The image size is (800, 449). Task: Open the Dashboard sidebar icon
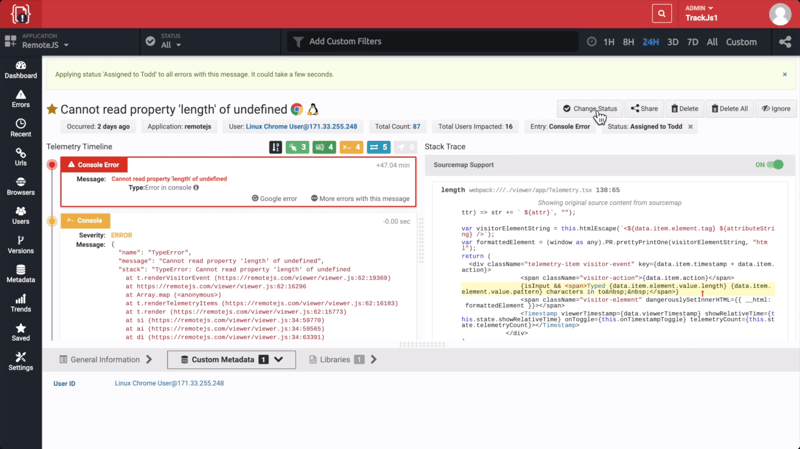coord(20,69)
